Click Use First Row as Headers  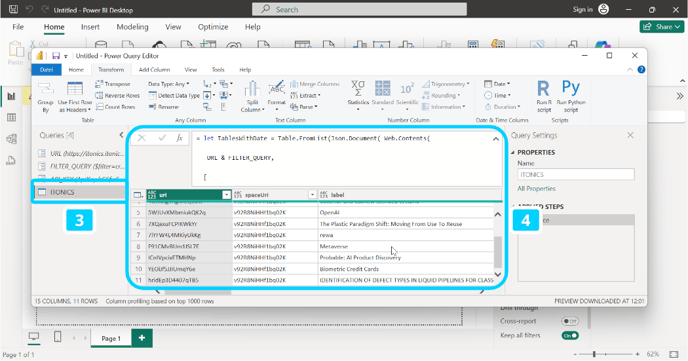click(75, 97)
